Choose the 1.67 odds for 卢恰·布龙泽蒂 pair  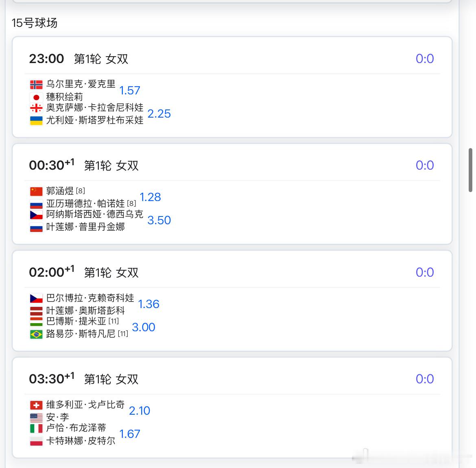130,434
